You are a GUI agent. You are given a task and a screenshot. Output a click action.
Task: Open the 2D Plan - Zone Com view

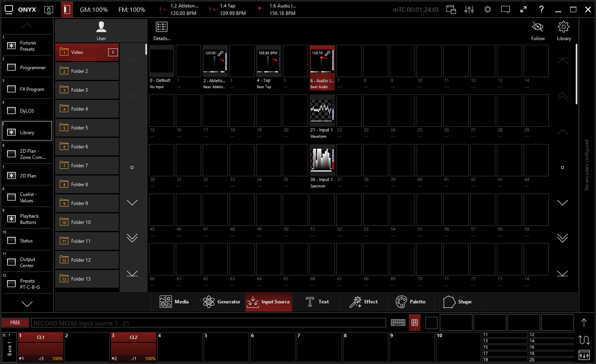click(x=27, y=154)
